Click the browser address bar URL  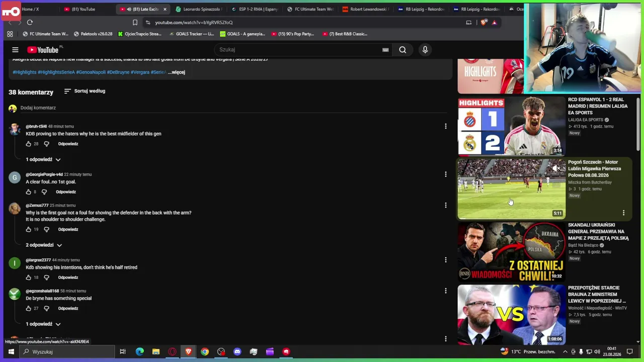pos(194,22)
